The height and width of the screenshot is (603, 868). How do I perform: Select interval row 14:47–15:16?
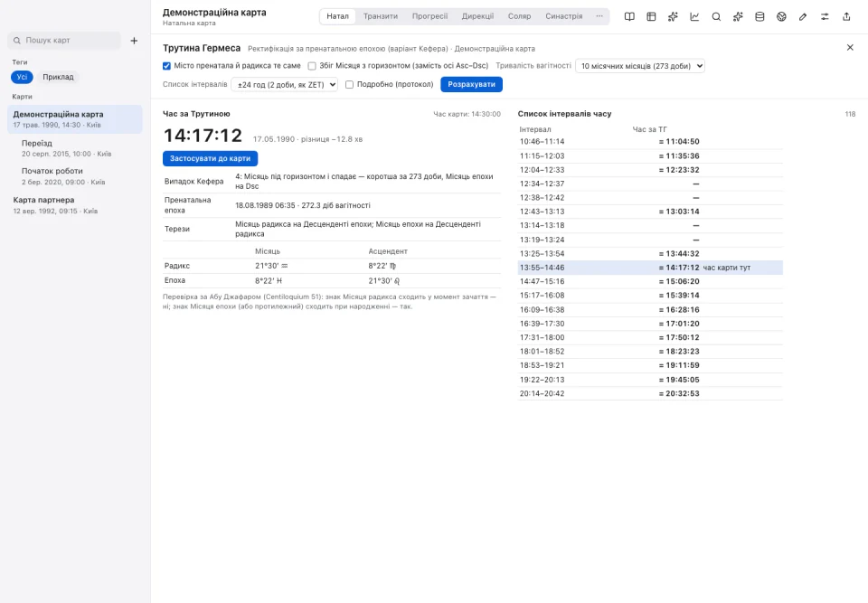tap(650, 281)
